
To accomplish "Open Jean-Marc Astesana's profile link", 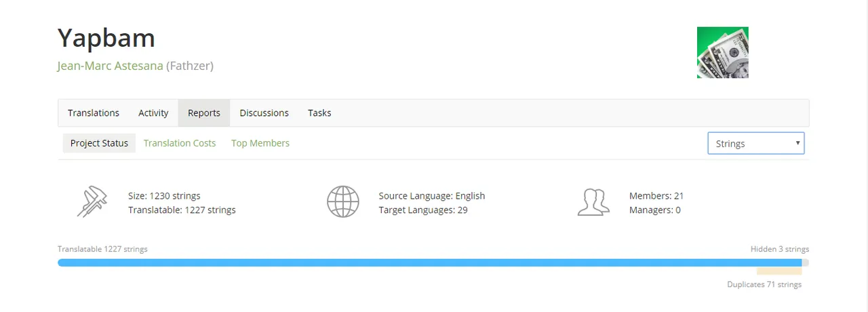I will point(111,66).
